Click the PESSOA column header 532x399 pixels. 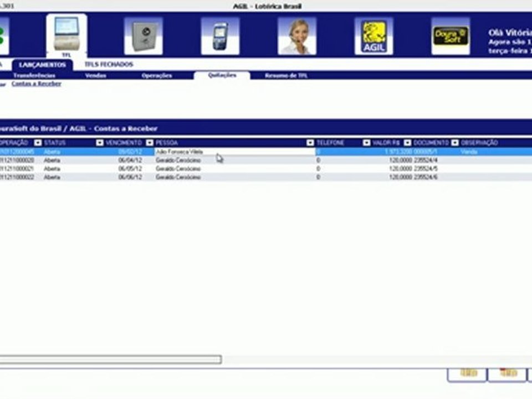coord(167,142)
